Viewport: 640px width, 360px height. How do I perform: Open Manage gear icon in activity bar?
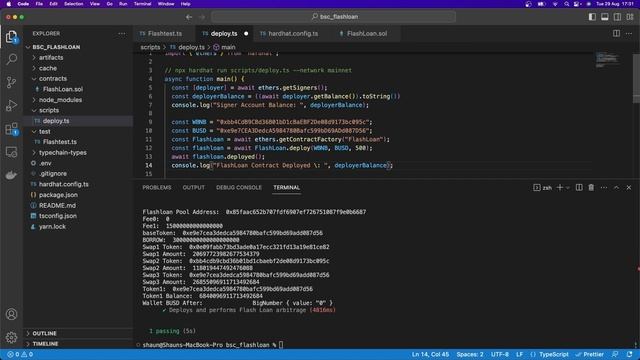pyautogui.click(x=11, y=337)
